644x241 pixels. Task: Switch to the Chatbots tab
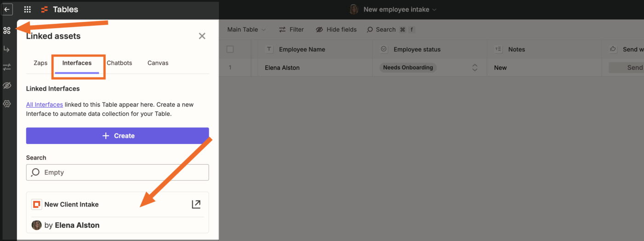click(119, 63)
